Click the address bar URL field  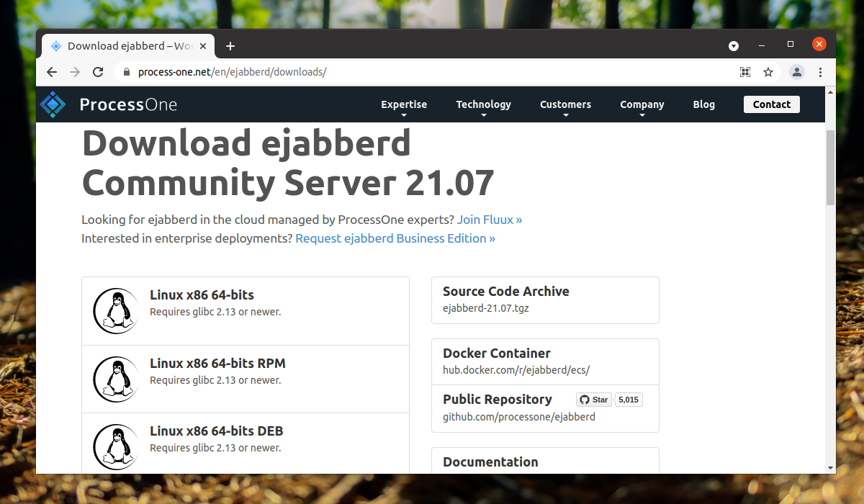pyautogui.click(x=432, y=72)
